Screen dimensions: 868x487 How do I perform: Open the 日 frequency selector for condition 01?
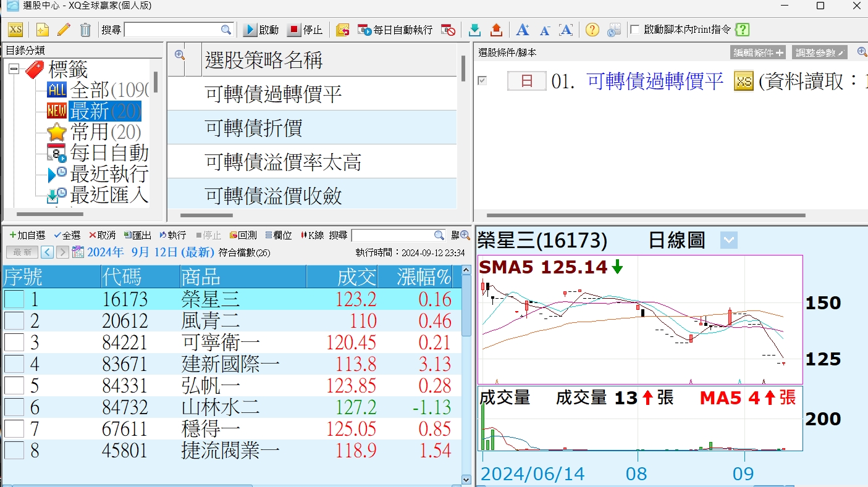tap(526, 81)
